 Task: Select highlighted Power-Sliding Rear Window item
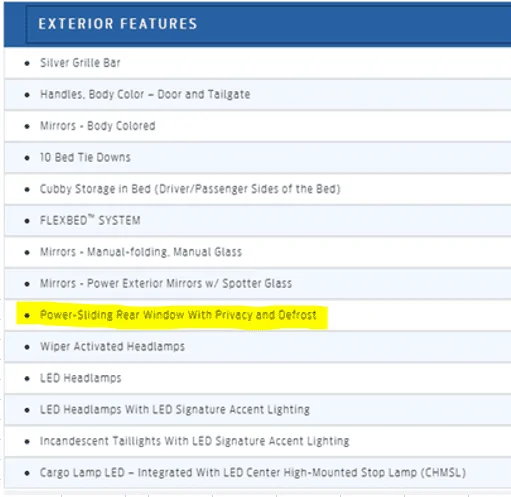pos(178,315)
